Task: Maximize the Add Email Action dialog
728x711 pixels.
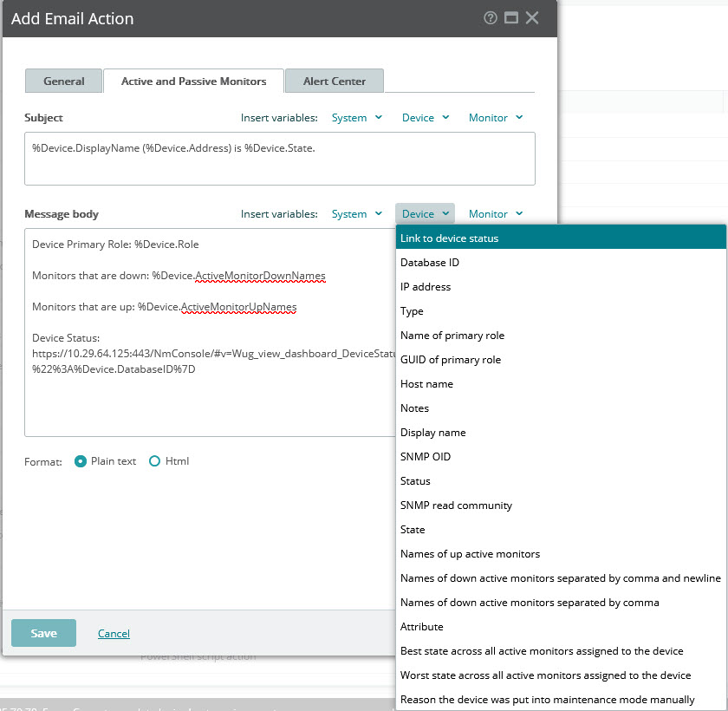Action: point(511,18)
